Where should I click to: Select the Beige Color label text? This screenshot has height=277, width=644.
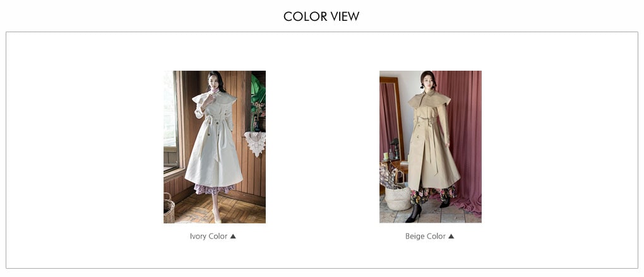426,237
